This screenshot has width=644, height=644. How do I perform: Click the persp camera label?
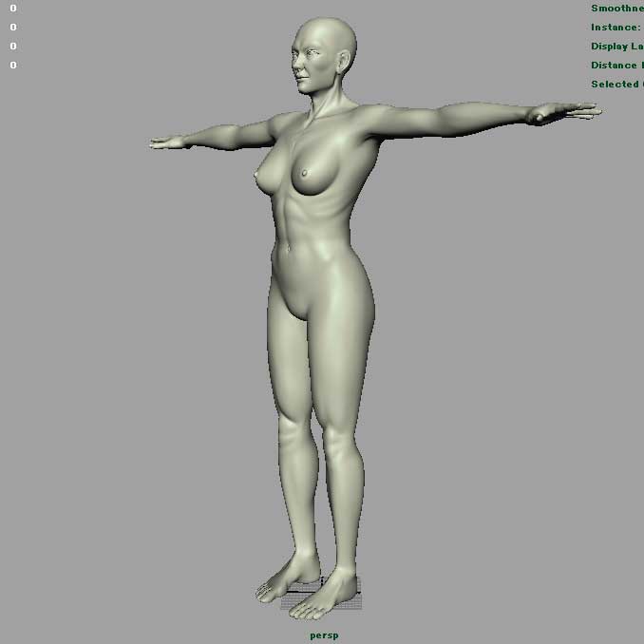[x=323, y=635]
